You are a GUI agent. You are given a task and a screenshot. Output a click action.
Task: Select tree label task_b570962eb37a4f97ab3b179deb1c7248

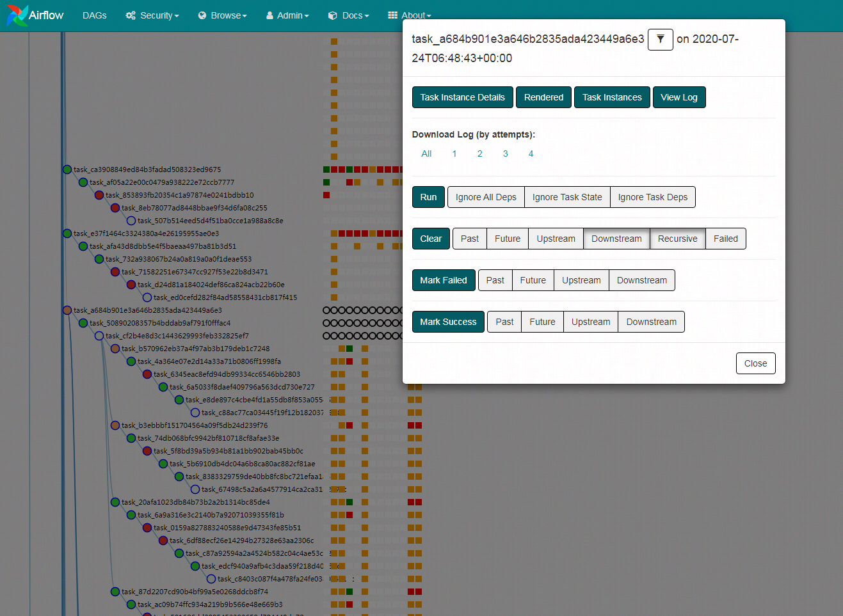(196, 349)
